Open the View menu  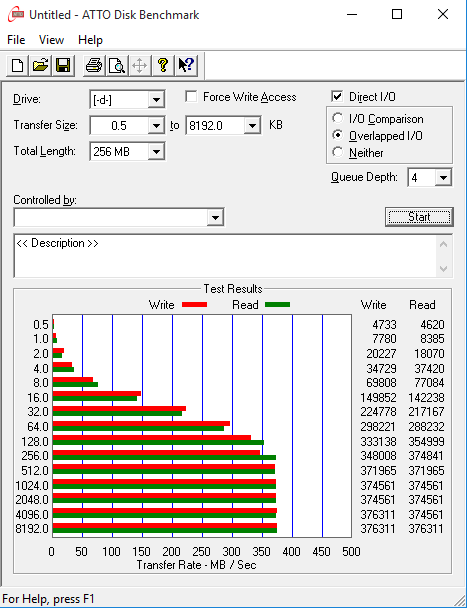tap(51, 40)
